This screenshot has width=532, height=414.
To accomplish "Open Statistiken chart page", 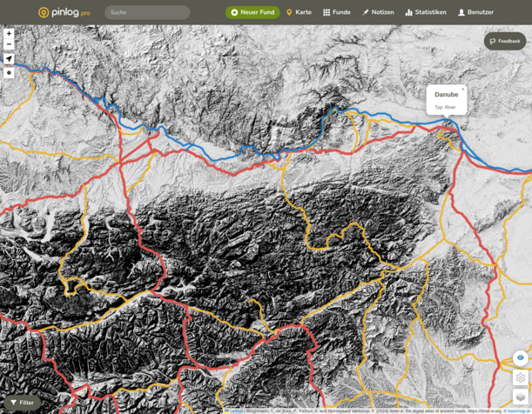I will pos(425,12).
